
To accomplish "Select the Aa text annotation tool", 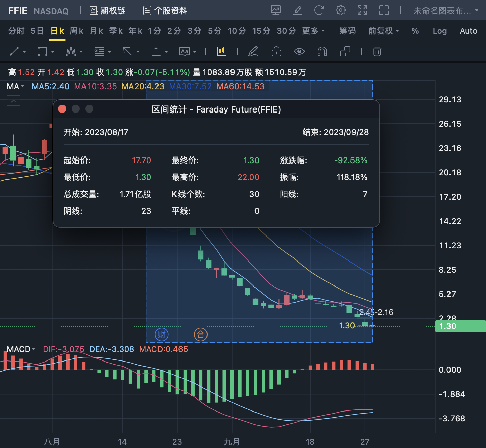I will point(185,52).
